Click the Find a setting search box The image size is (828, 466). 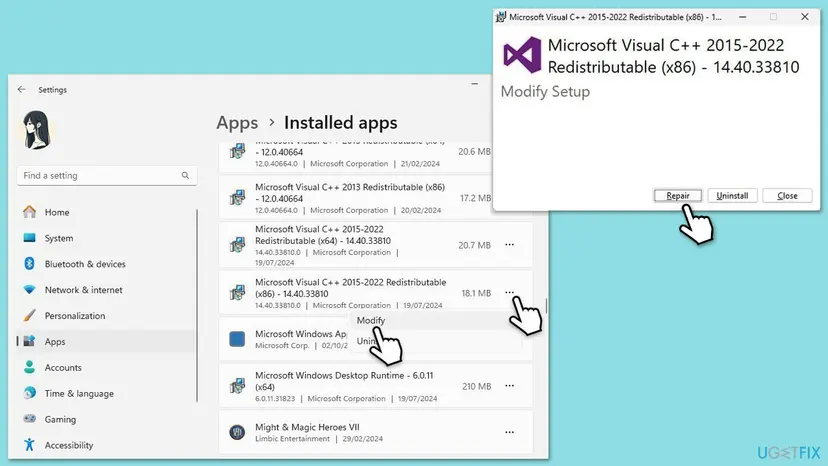(107, 175)
